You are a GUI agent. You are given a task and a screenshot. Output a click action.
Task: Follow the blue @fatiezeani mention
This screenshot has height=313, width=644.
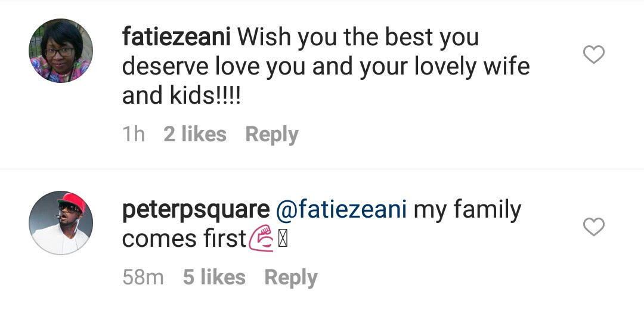341,209
